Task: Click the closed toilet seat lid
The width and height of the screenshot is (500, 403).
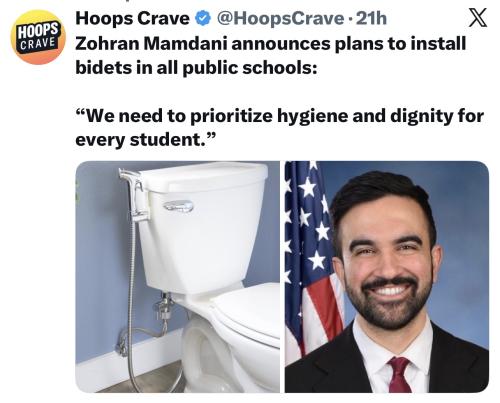Action: [x=247, y=310]
